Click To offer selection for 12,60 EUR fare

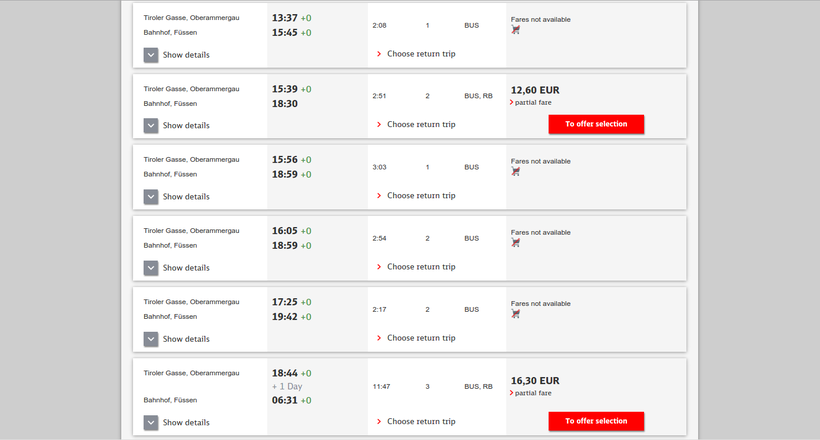[x=596, y=124]
